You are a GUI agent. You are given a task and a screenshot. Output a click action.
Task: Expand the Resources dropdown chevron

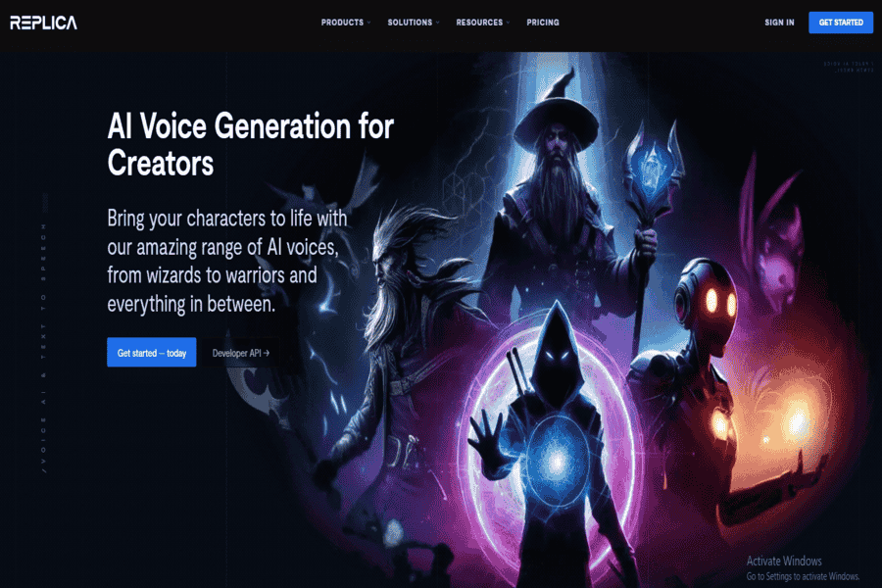coord(508,23)
